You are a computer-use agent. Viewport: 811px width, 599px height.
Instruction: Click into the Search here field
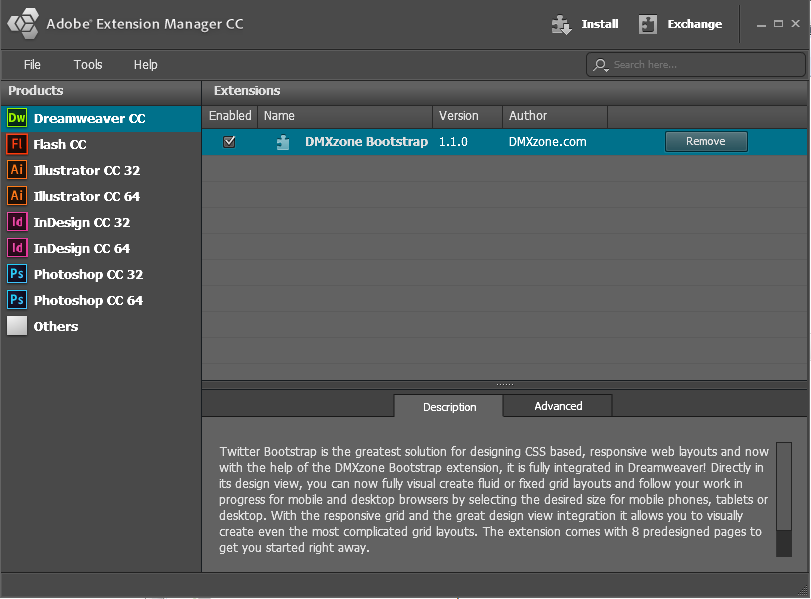pos(696,65)
